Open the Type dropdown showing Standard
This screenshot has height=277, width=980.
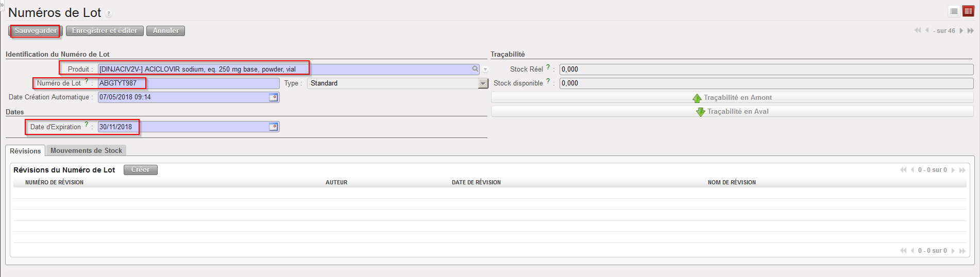[483, 83]
